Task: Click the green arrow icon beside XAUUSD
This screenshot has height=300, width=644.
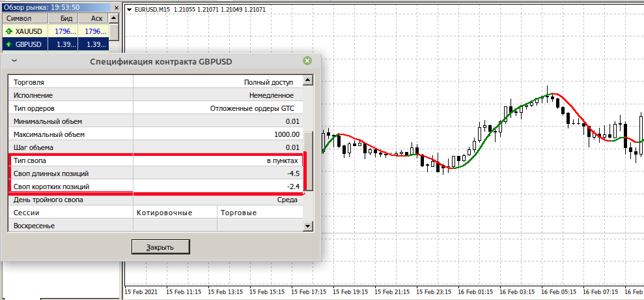Action: click(x=8, y=31)
